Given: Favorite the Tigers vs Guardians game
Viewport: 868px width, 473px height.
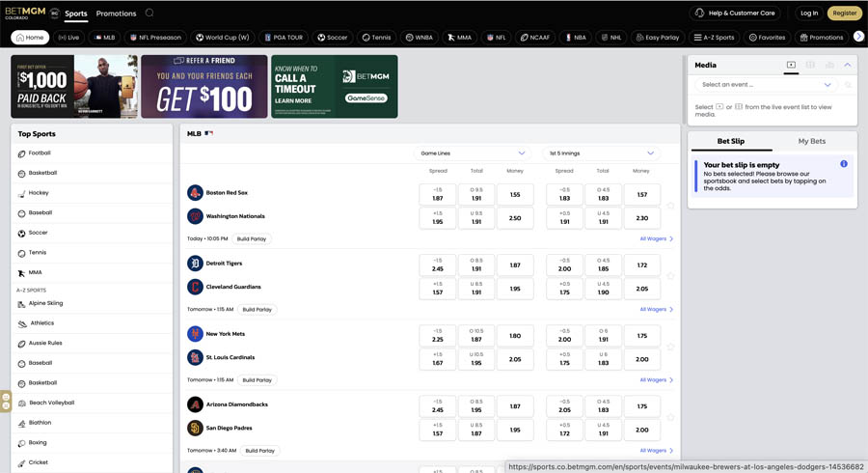Looking at the screenshot, I should (x=670, y=276).
